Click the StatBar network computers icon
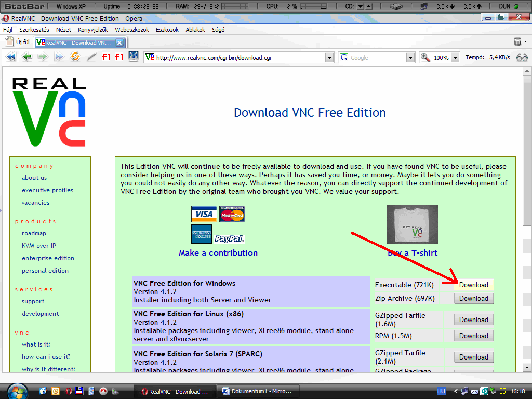The height and width of the screenshot is (399, 532). pos(424,6)
